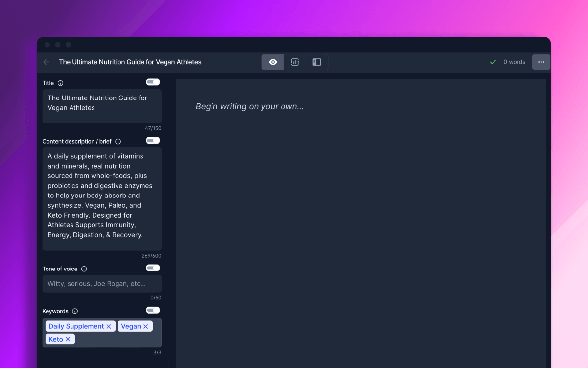Remove the Daily Supplement keyword tag

[109, 326]
